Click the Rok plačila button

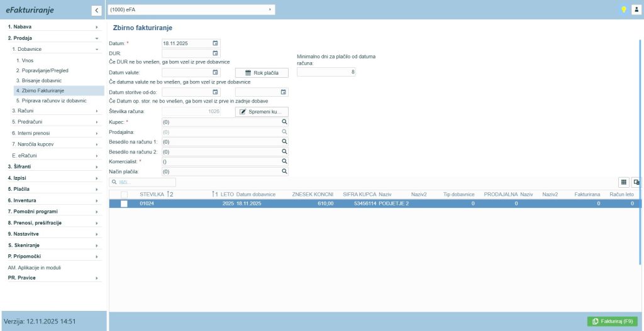262,73
